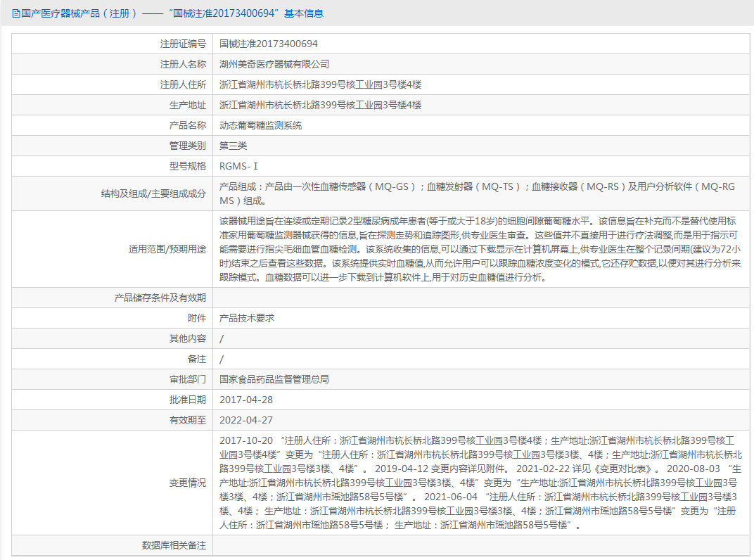Image resolution: width=754 pixels, height=560 pixels.
Task: Select the 管理类别 label
Action: point(188,146)
